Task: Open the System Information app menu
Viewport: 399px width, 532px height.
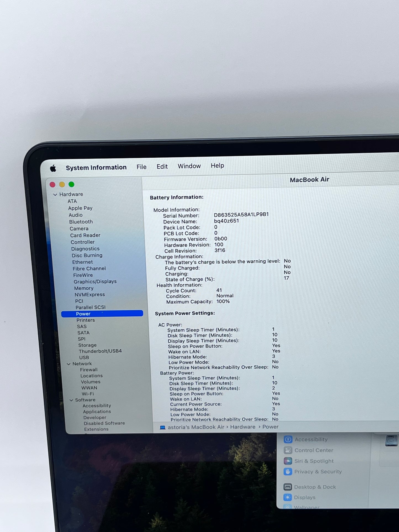Action: click(x=96, y=168)
